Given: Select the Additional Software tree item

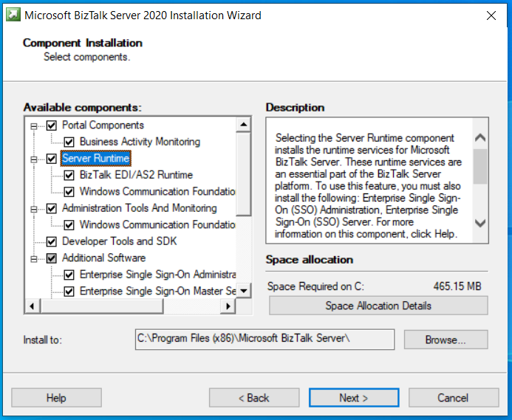Looking at the screenshot, I should pyautogui.click(x=104, y=258).
